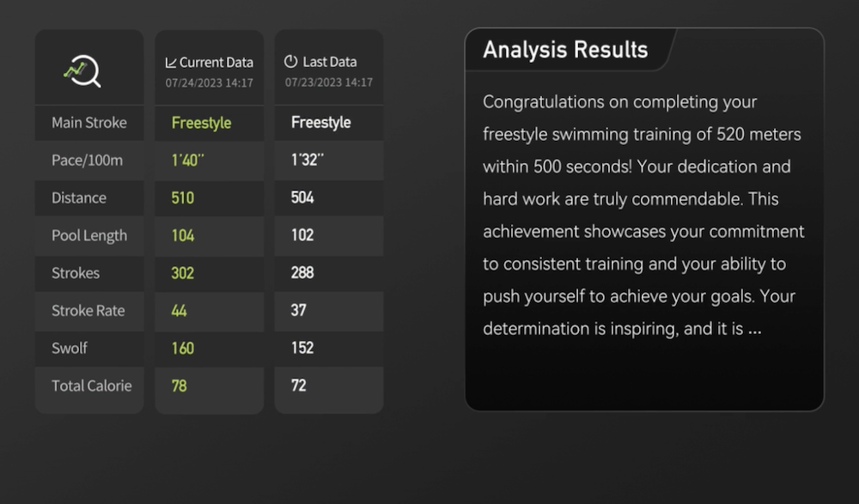Open the Analysis Results panel title
This screenshot has height=504, width=859.
(x=565, y=50)
